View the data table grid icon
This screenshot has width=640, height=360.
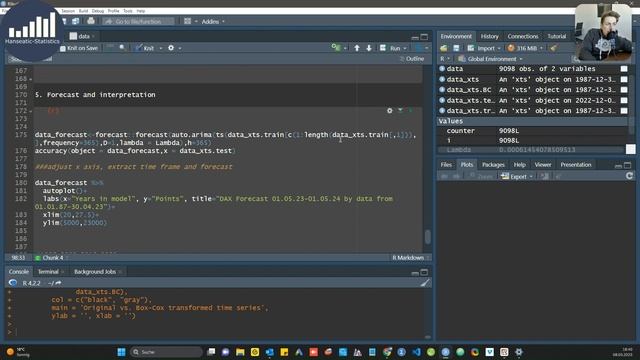coord(624,69)
